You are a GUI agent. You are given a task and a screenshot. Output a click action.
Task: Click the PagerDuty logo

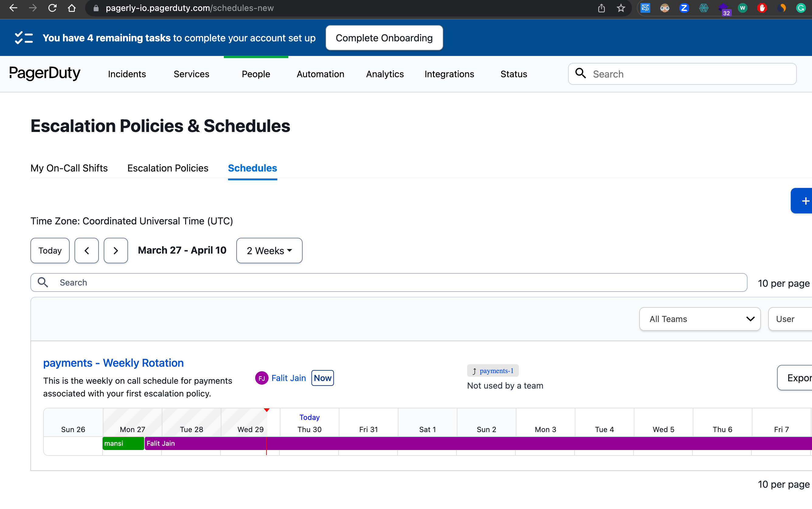pyautogui.click(x=45, y=73)
